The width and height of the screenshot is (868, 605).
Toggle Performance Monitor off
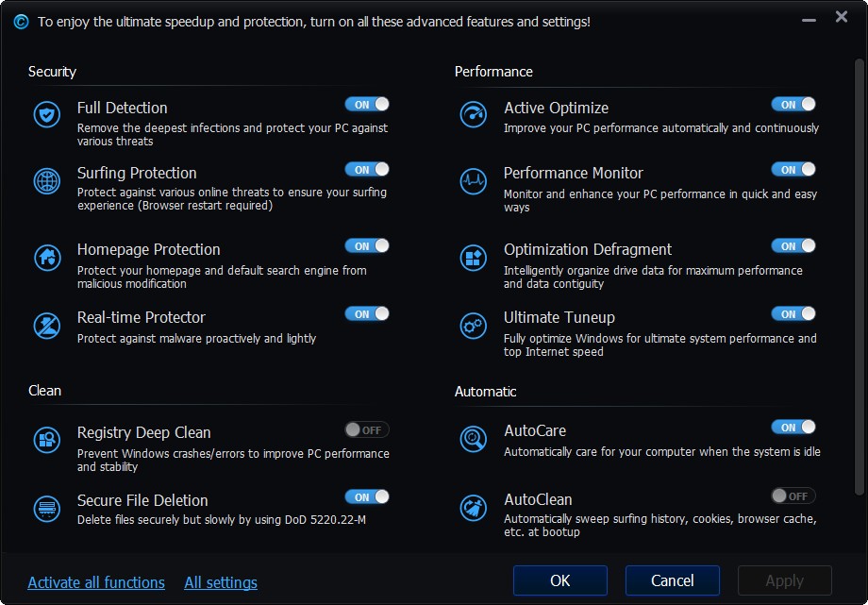[793, 170]
